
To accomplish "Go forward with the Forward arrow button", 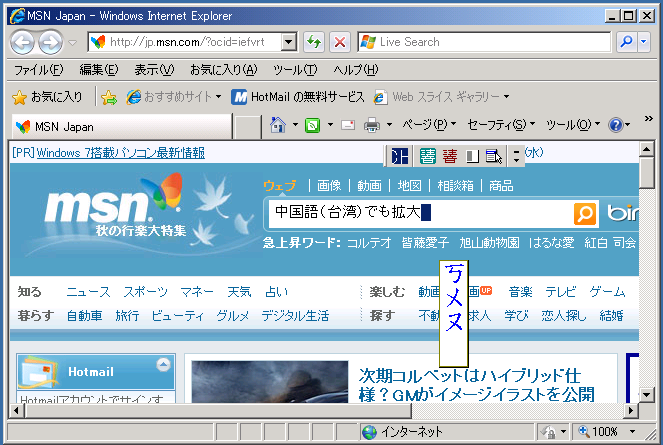I will 50,42.
